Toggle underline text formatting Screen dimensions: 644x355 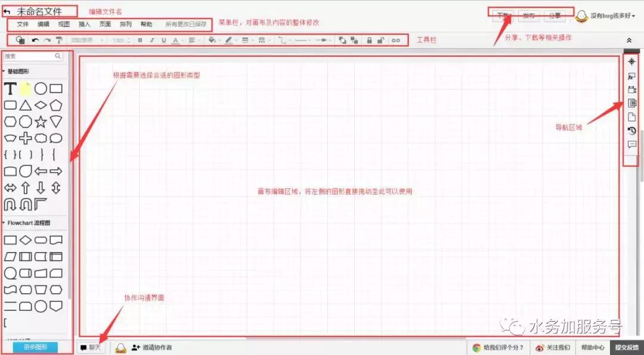[x=164, y=40]
